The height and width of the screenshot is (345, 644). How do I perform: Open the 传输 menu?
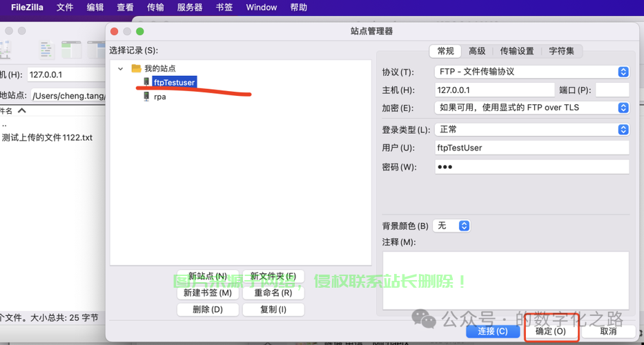[x=155, y=8]
